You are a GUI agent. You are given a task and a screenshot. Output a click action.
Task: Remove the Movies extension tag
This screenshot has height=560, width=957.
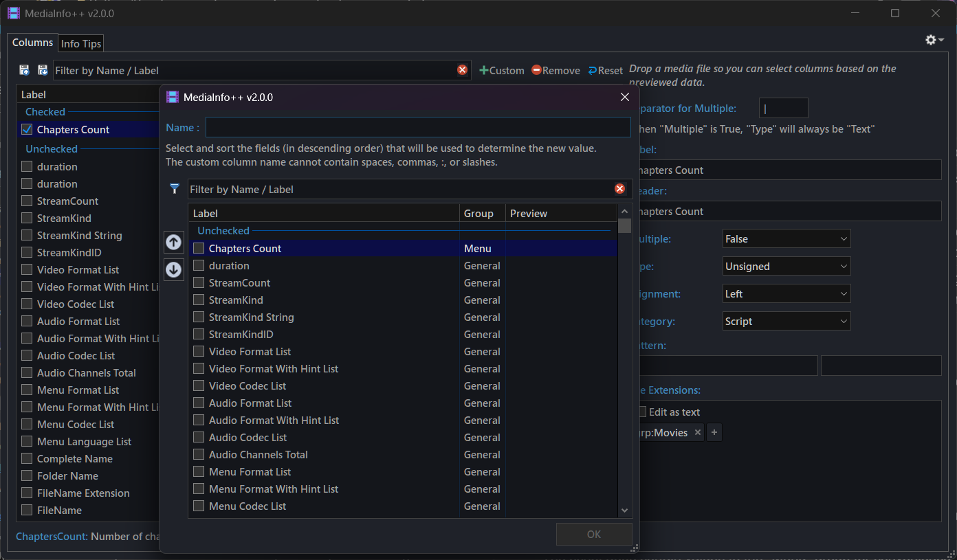pyautogui.click(x=697, y=433)
